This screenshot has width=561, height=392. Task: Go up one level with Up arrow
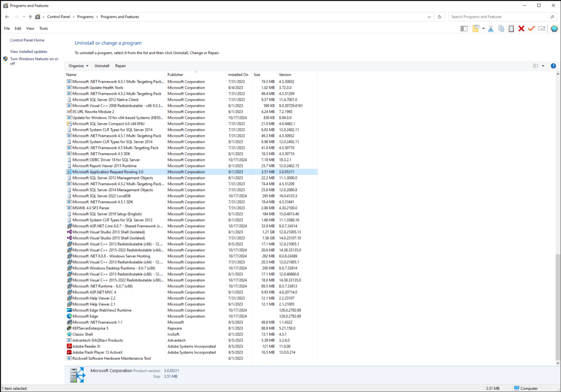click(31, 17)
